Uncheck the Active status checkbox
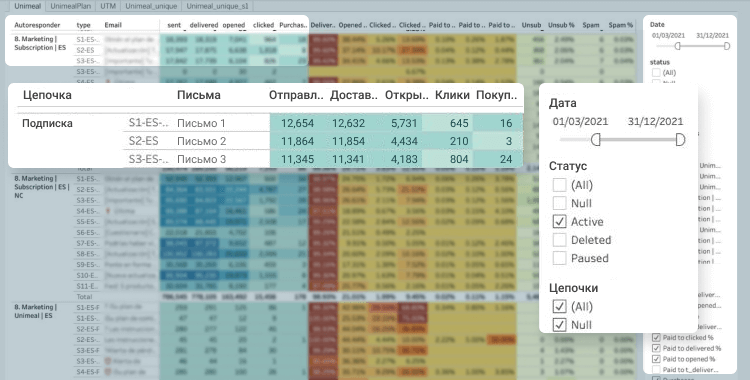 pyautogui.click(x=559, y=222)
